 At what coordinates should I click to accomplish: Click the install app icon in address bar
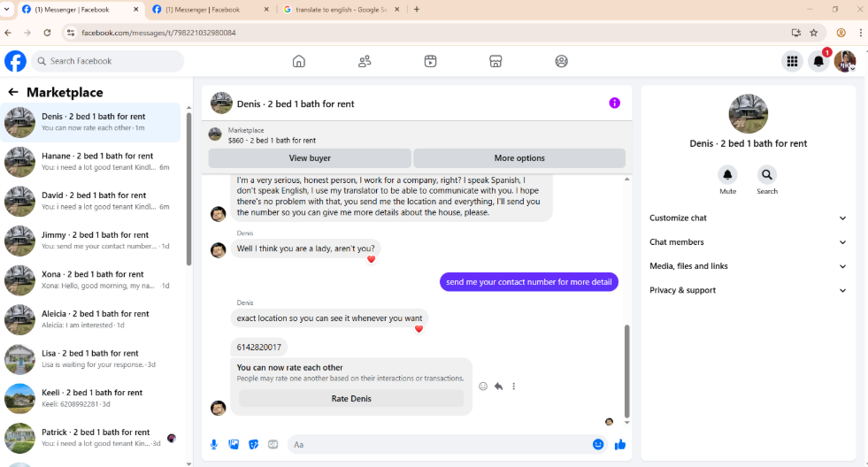[x=796, y=33]
